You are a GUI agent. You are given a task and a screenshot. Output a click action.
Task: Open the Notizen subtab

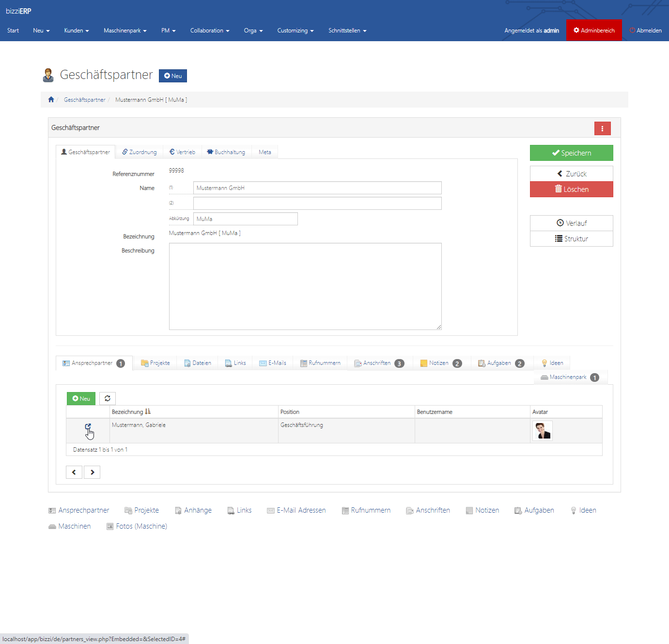point(441,363)
